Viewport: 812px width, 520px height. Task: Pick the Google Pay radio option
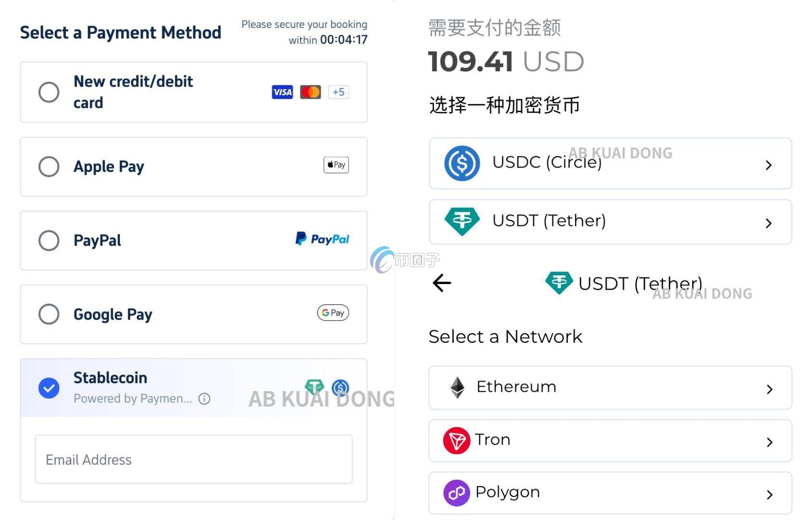point(49,314)
